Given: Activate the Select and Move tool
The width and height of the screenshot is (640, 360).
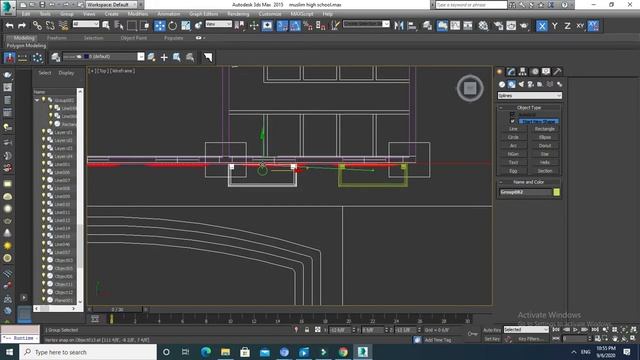Looking at the screenshot, I should (x=160, y=26).
